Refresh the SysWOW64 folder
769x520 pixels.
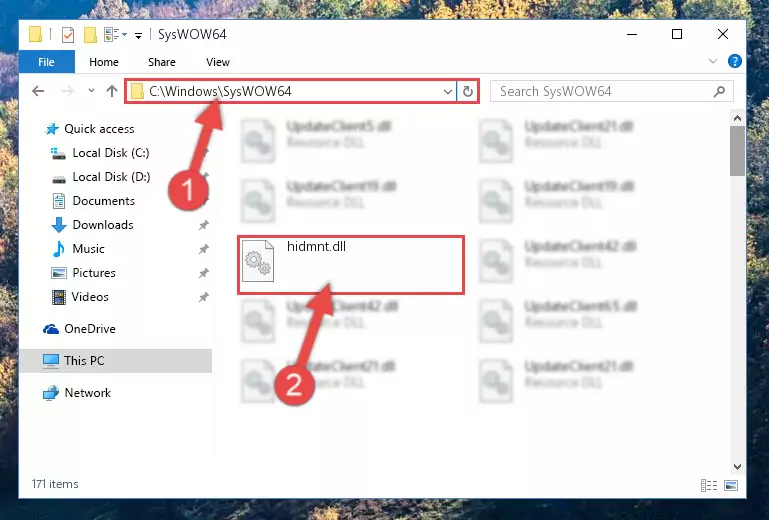[x=467, y=92]
